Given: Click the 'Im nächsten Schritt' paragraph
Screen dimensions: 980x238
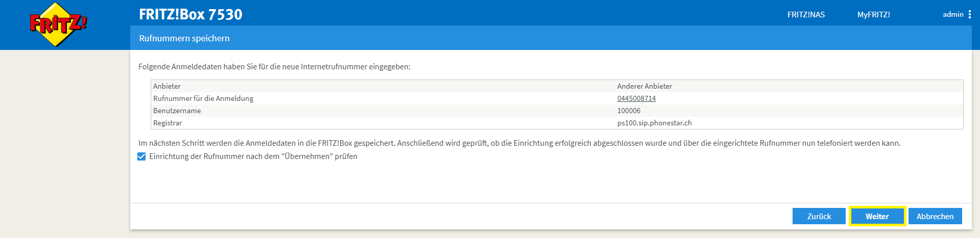Looking at the screenshot, I should coord(519,143).
